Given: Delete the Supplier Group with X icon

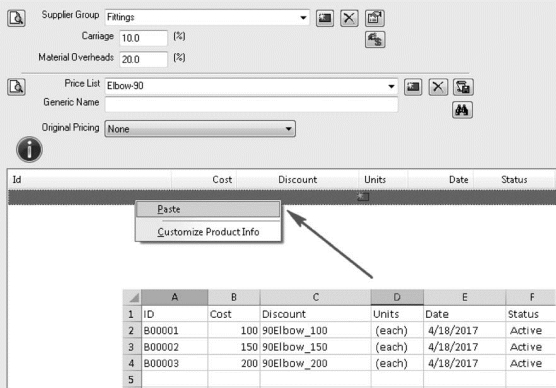Looking at the screenshot, I should pos(349,18).
